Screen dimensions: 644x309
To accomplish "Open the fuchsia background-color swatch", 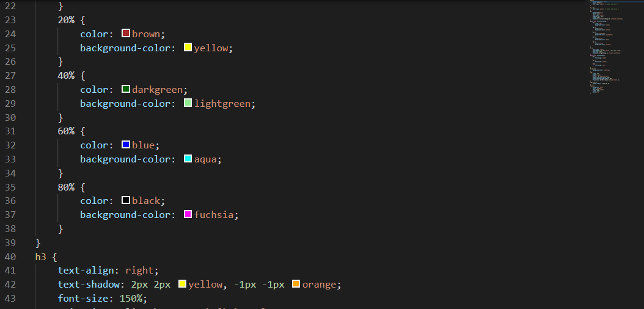I will [188, 214].
